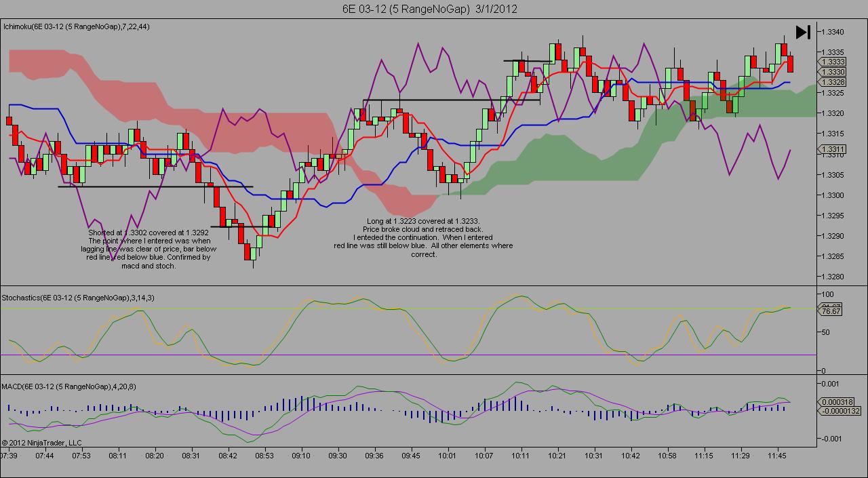
Task: Click the 1.3335 price axis label
Action: [x=833, y=52]
